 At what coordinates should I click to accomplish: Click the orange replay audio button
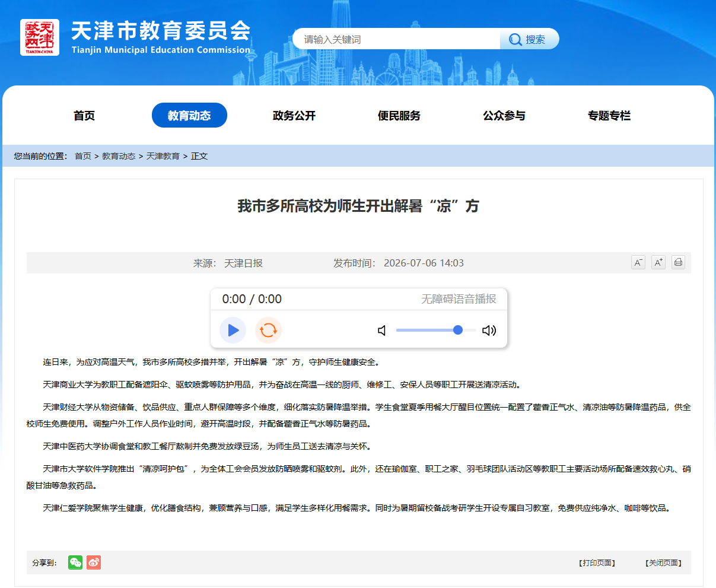269,330
